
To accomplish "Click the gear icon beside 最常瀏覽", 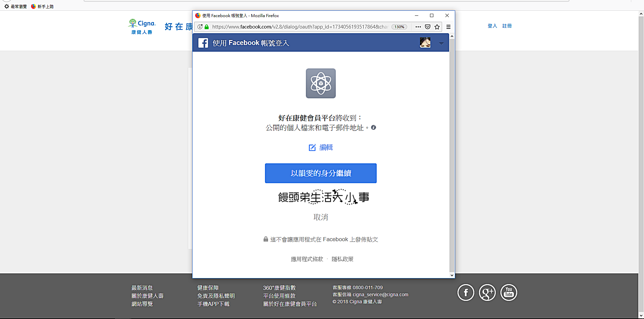I will (x=7, y=6).
